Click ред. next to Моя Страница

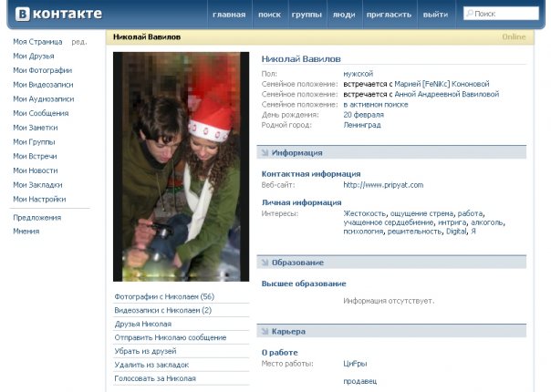[79, 42]
